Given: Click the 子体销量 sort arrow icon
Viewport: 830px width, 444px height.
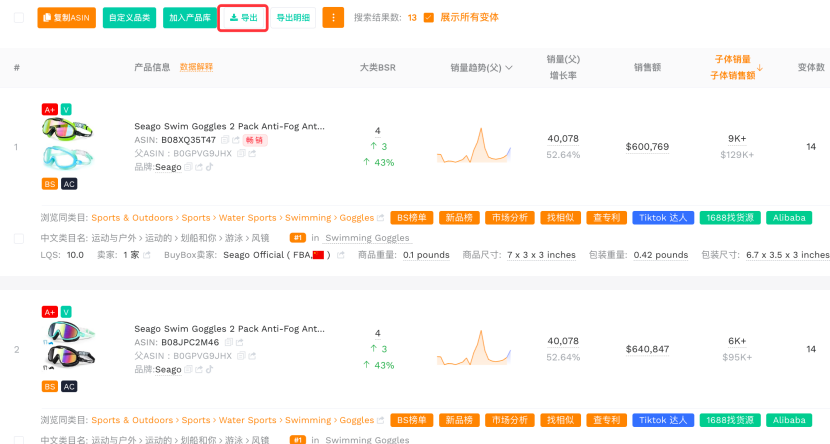Looking at the screenshot, I should 760,68.
